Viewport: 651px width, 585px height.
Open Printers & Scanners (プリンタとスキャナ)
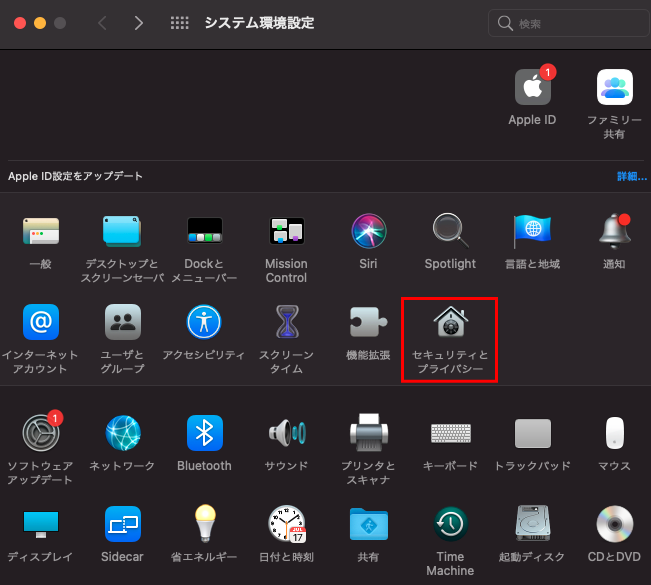369,433
